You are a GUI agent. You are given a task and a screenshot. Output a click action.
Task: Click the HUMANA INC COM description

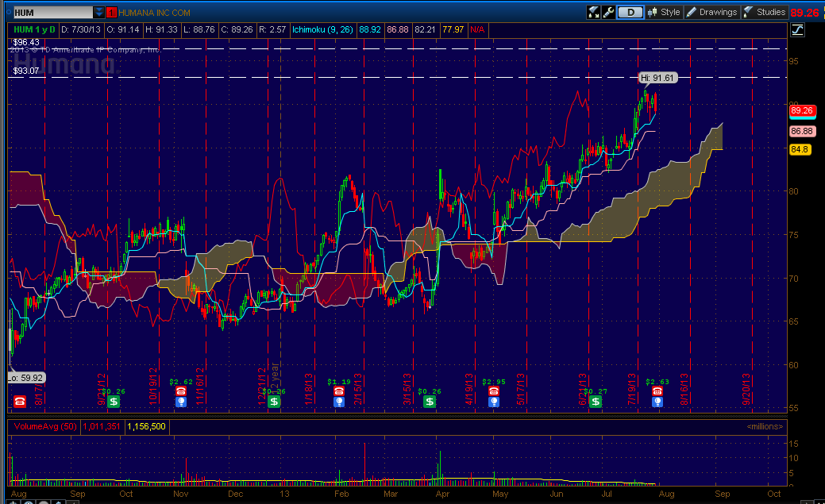(154, 13)
